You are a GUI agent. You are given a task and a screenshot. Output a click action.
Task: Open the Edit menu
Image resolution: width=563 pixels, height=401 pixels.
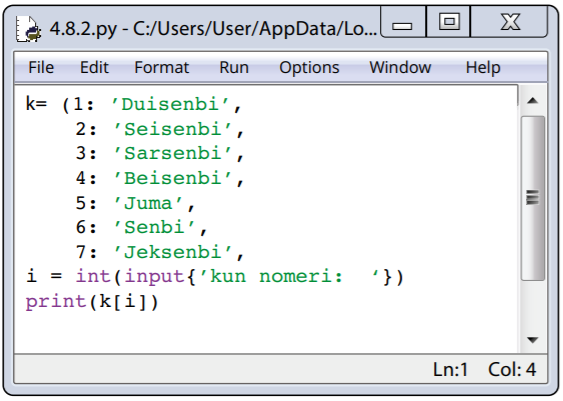pyautogui.click(x=94, y=67)
